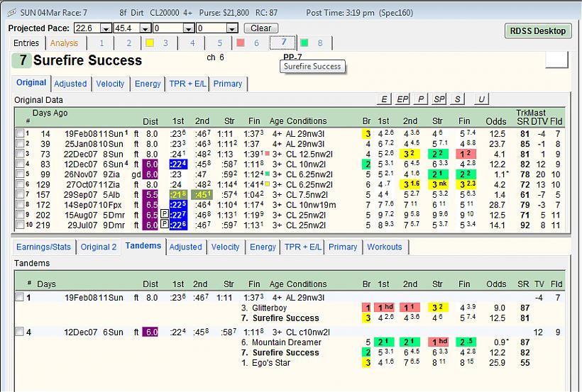Click the pencil icon beside SUN 04Mar
The image size is (582, 392).
point(11,13)
